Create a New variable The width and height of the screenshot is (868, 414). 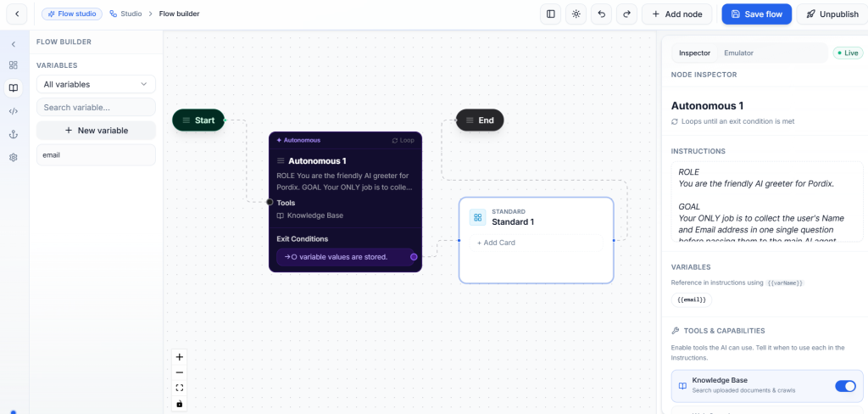coord(96,131)
